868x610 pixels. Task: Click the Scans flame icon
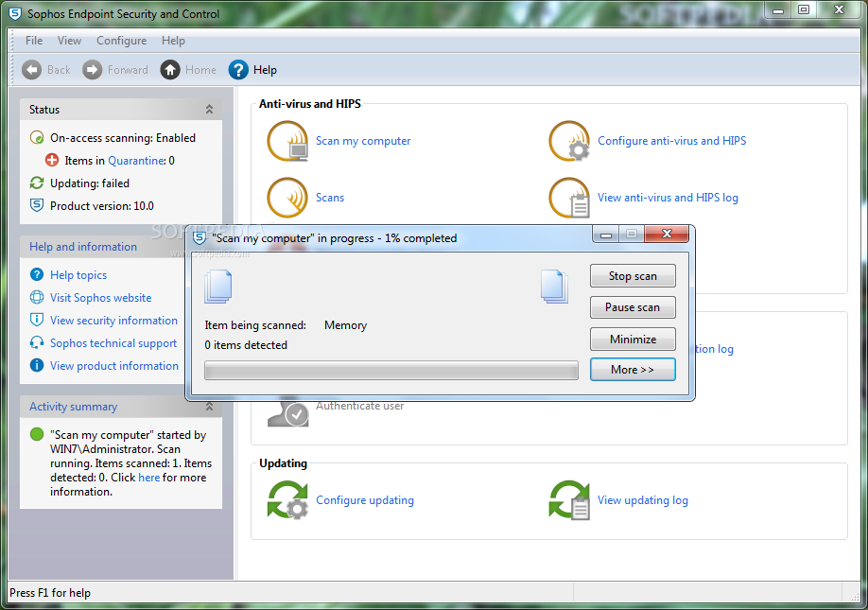point(287,198)
